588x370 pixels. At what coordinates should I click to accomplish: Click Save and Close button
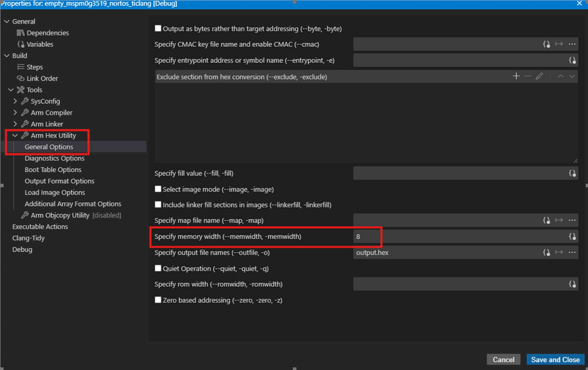click(x=555, y=359)
